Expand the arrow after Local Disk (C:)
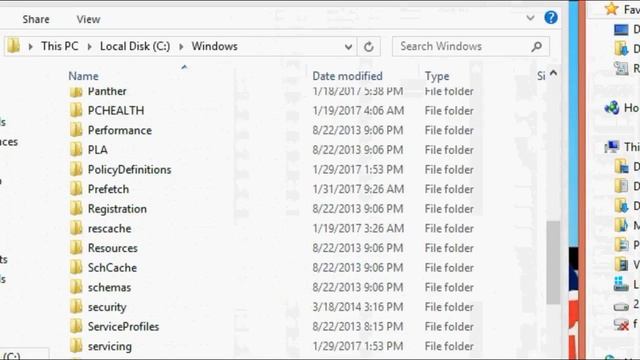640x360 pixels. pos(181,47)
